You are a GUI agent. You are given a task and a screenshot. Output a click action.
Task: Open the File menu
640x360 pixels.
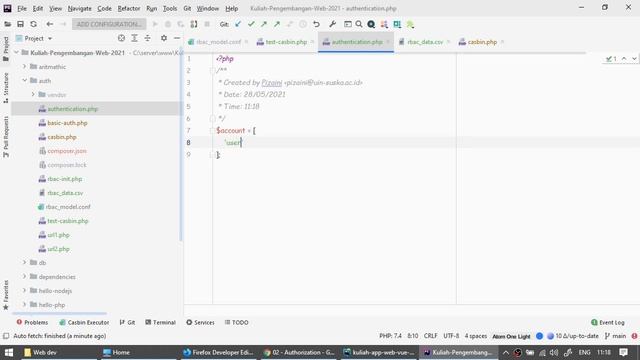pyautogui.click(x=22, y=8)
